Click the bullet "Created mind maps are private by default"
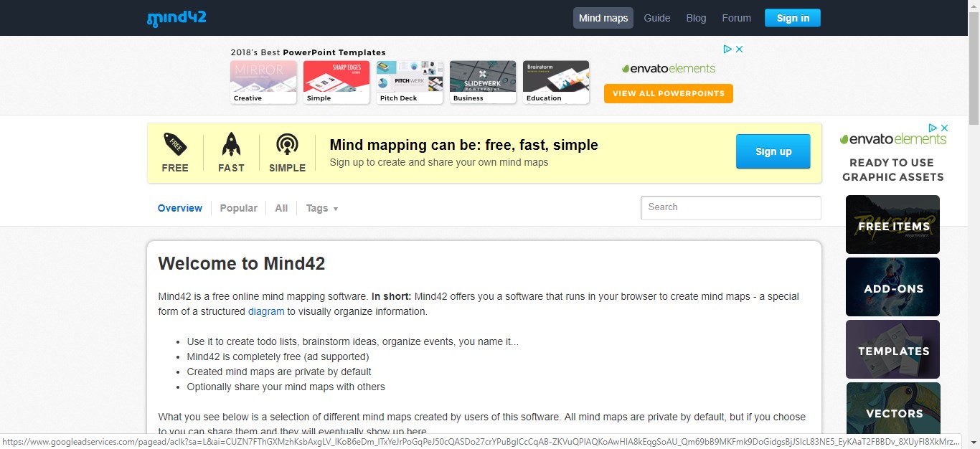This screenshot has width=980, height=449. 279,372
